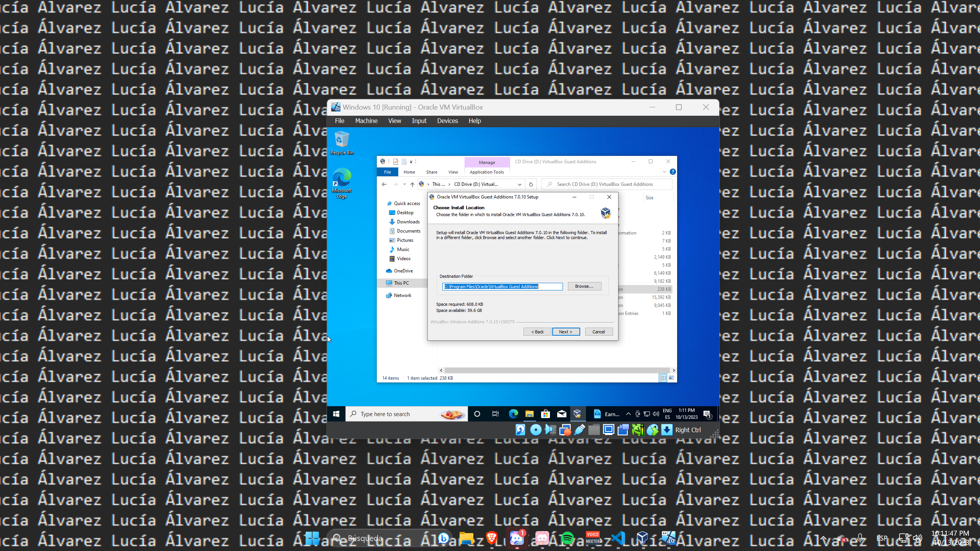
Task: Open recent locations dropdown beside navigation arrows
Action: 404,185
